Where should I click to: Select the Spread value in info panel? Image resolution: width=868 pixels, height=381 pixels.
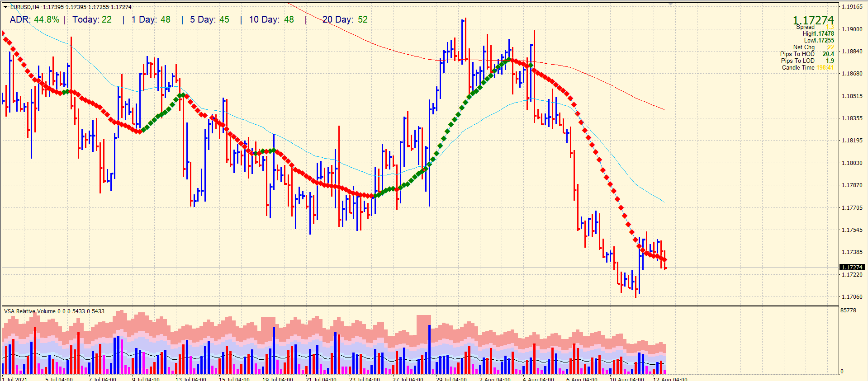coord(830,27)
